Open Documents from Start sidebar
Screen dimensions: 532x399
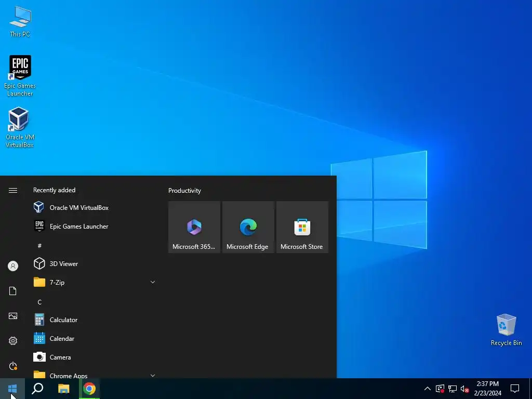pos(13,291)
